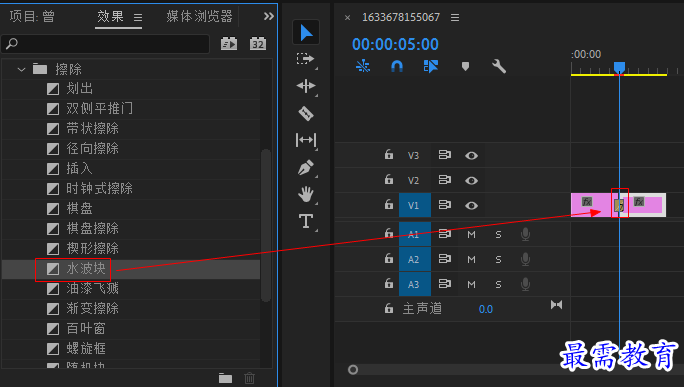The height and width of the screenshot is (387, 684).
Task: Lock the A1 track
Action: point(389,233)
